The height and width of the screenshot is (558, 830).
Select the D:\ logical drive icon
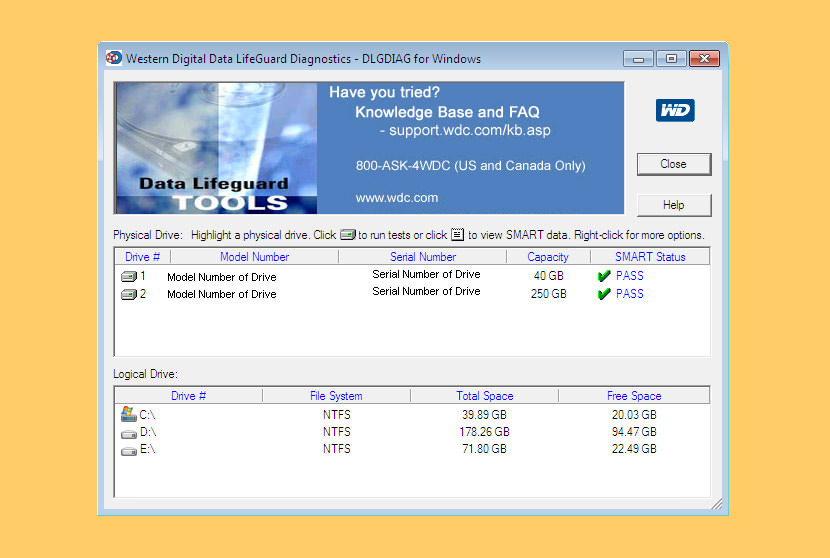coord(129,434)
